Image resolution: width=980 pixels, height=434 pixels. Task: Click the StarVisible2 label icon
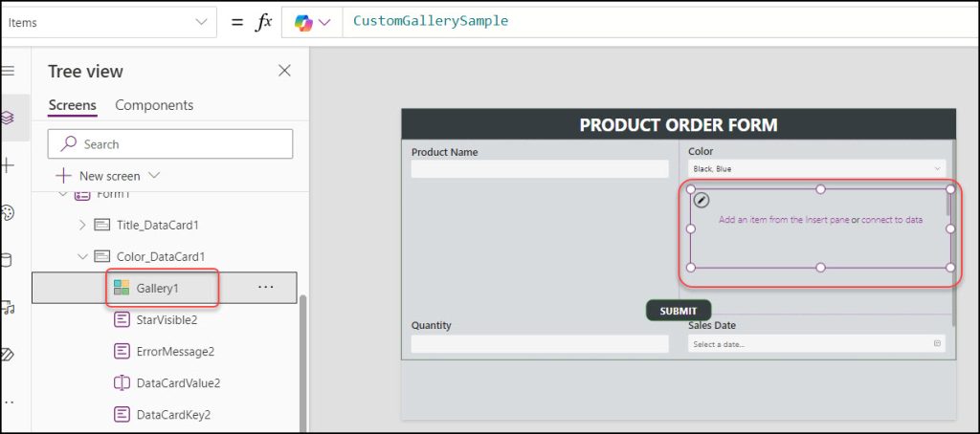(122, 319)
